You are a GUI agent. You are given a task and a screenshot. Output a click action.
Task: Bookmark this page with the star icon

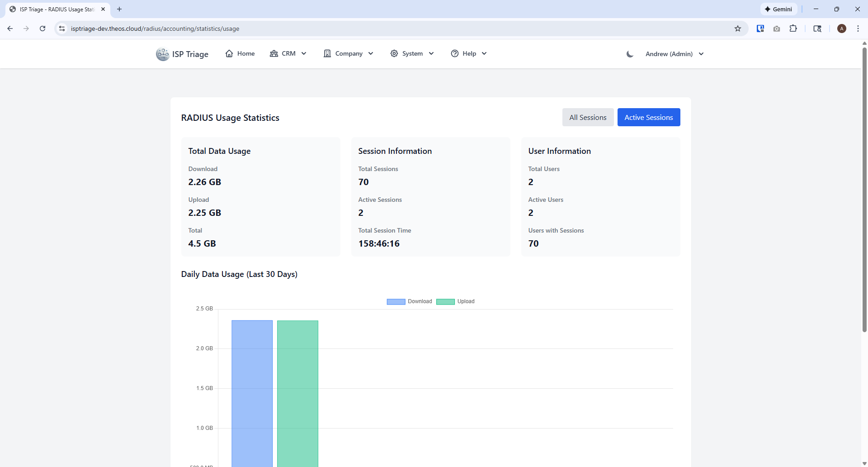[x=738, y=29]
